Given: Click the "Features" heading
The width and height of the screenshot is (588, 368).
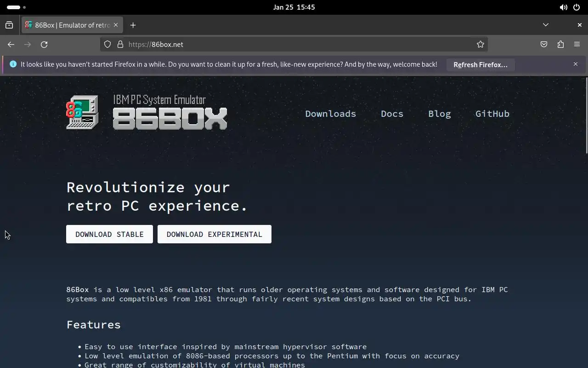Looking at the screenshot, I should [x=94, y=325].
